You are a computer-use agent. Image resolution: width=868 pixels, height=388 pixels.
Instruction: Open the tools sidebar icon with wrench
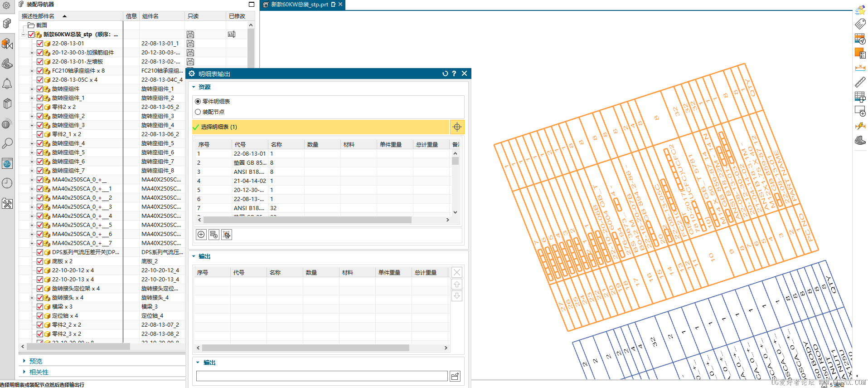[7, 203]
